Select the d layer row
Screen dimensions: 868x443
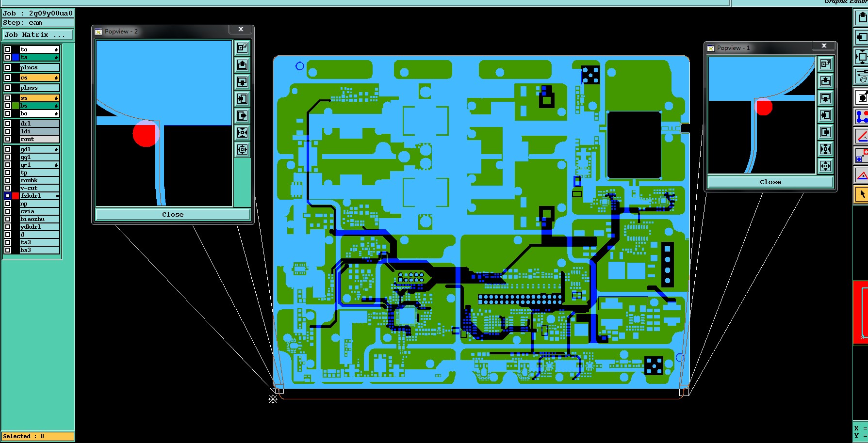coord(39,235)
